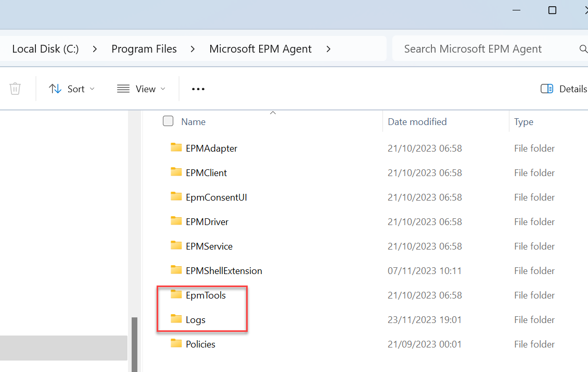Open the View dropdown

[140, 89]
